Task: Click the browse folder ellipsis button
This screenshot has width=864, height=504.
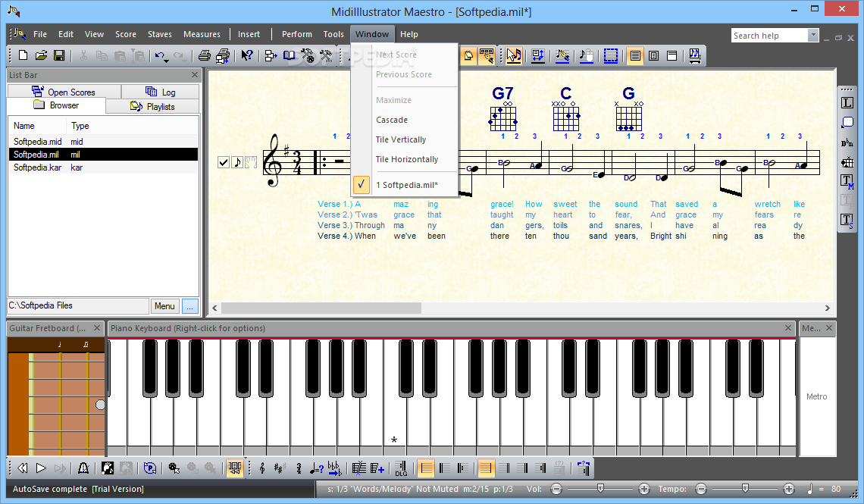Action: (x=189, y=306)
